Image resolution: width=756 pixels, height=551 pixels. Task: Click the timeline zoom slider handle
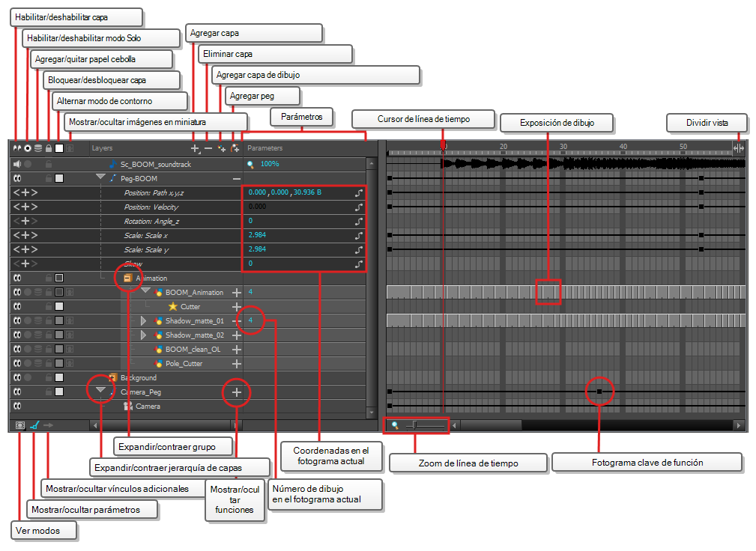(414, 425)
